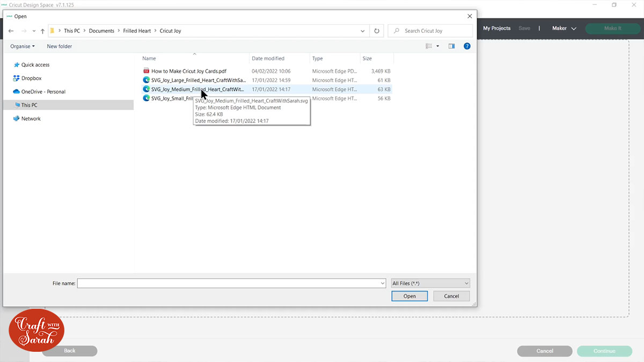Click the dialog Cancel button
The height and width of the screenshot is (362, 644).
[x=451, y=296]
